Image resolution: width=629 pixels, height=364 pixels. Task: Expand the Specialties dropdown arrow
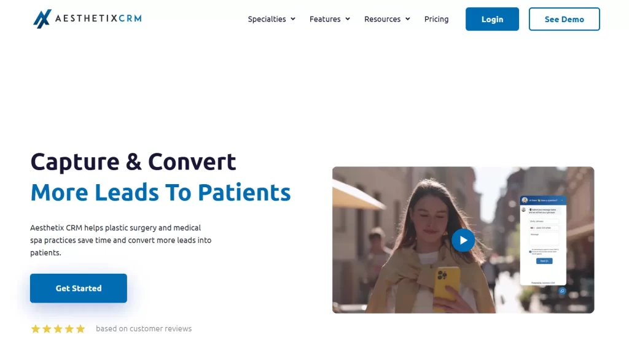pyautogui.click(x=293, y=19)
